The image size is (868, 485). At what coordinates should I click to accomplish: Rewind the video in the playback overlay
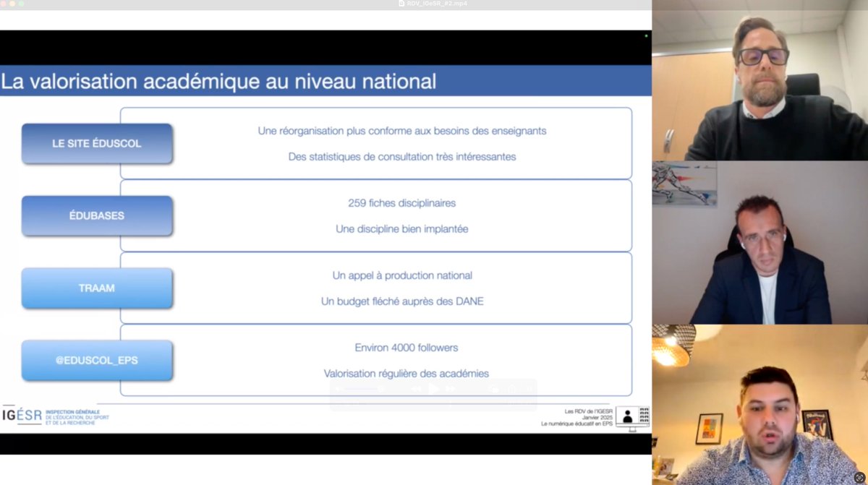click(417, 389)
